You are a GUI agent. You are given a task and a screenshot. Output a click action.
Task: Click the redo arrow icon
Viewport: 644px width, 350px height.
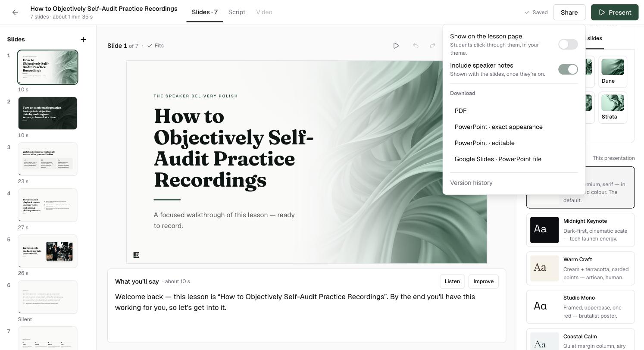pyautogui.click(x=433, y=46)
